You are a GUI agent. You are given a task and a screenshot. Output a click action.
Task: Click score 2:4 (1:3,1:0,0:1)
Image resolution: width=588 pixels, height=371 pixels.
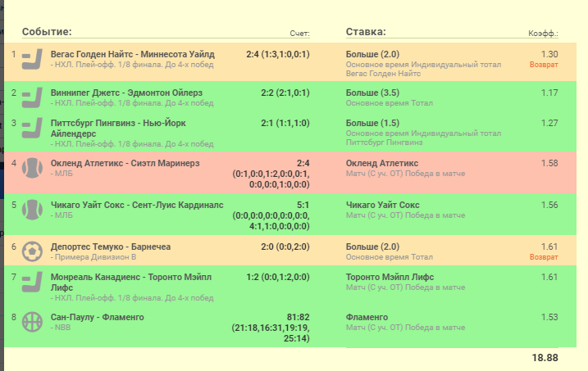pyautogui.click(x=278, y=54)
